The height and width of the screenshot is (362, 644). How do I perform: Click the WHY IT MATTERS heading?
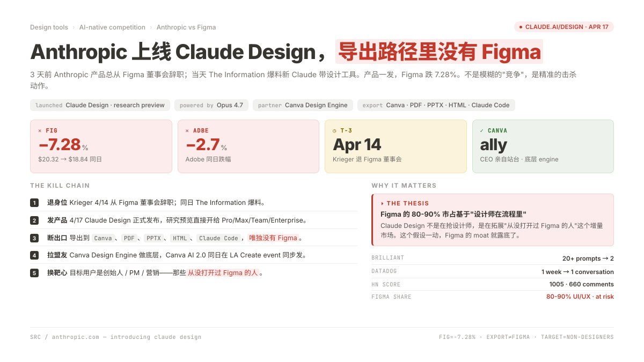point(404,186)
